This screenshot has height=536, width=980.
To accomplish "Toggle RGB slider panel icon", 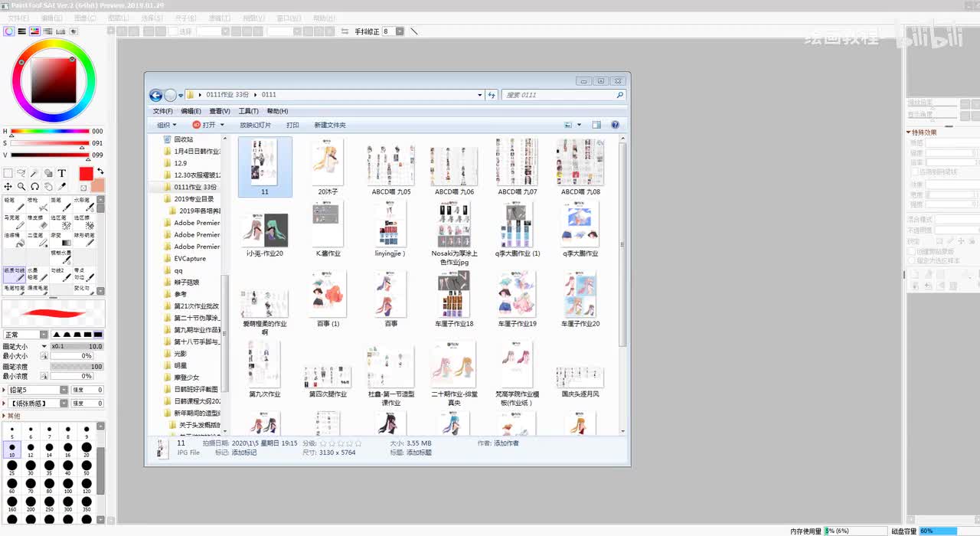I will 21,31.
